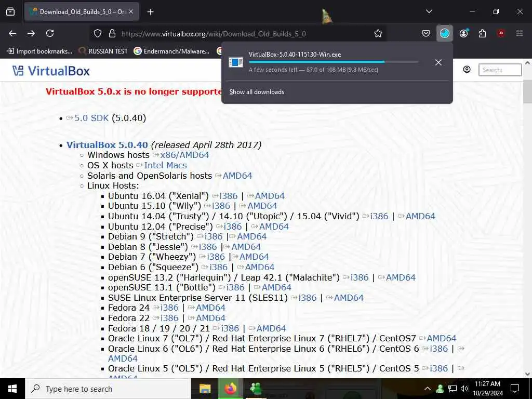Go back to the previous page
The width and height of the screenshot is (532, 399).
click(x=12, y=33)
